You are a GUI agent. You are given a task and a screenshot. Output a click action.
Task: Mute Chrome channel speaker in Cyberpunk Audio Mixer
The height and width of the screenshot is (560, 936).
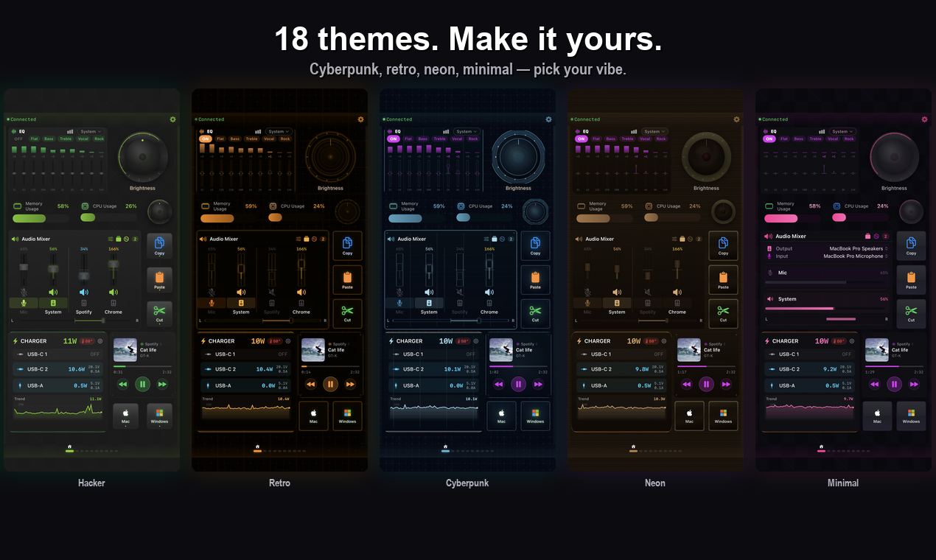[x=489, y=293]
